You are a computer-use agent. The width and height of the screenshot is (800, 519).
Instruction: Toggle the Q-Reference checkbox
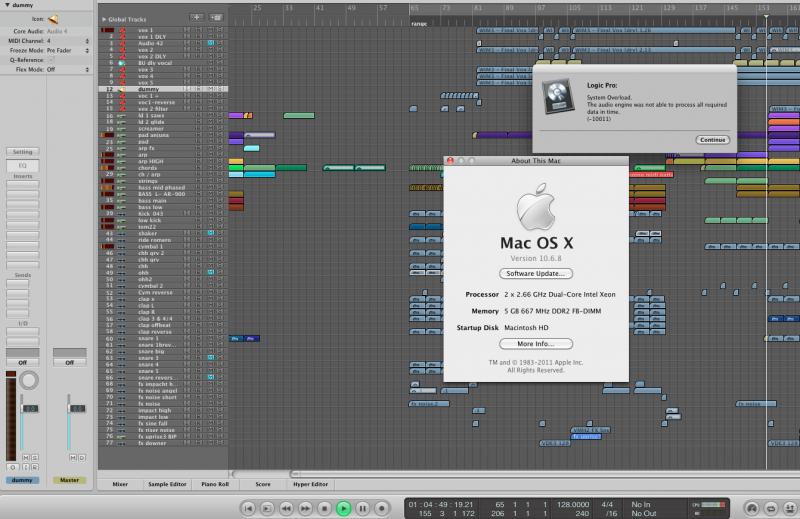[x=51, y=60]
